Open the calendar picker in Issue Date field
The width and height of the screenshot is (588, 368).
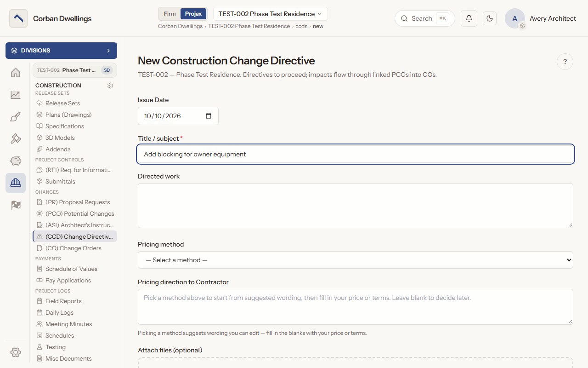tap(209, 116)
